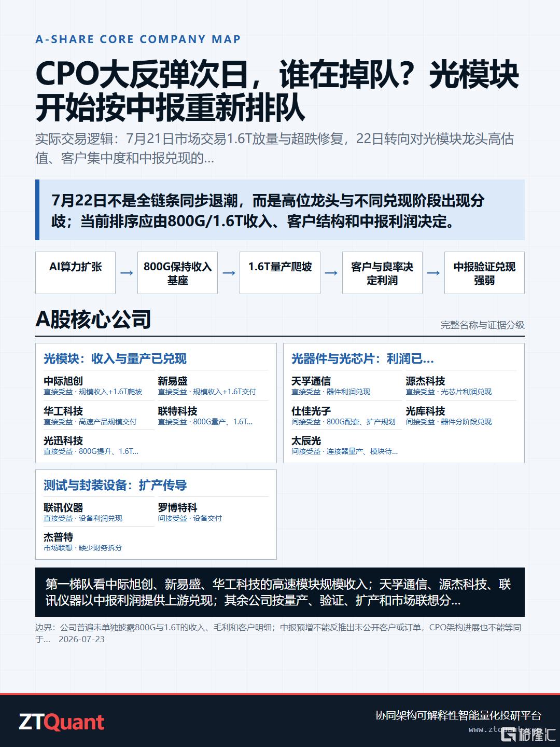
Task: Select the 中报验证兑现强弱 step box
Action: coord(484,273)
